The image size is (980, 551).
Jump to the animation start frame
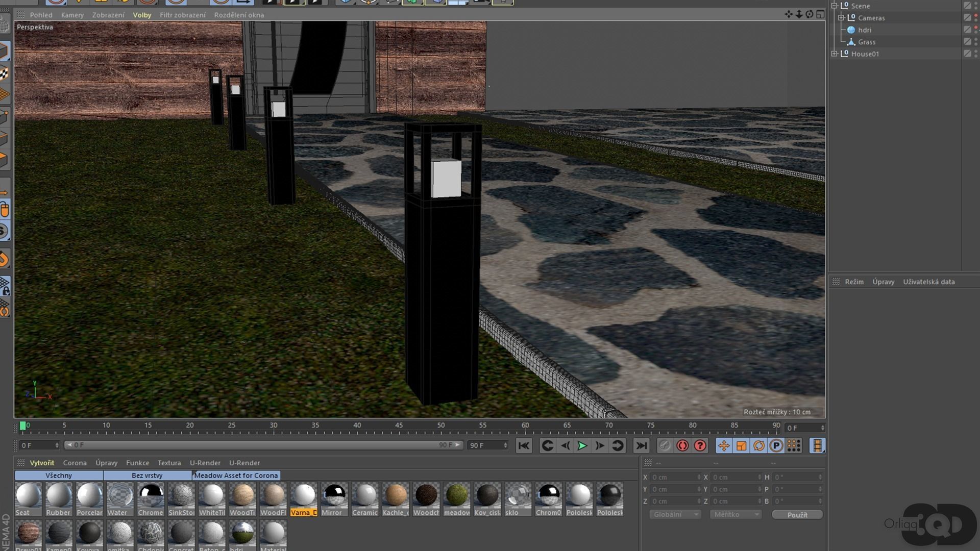coord(524,445)
